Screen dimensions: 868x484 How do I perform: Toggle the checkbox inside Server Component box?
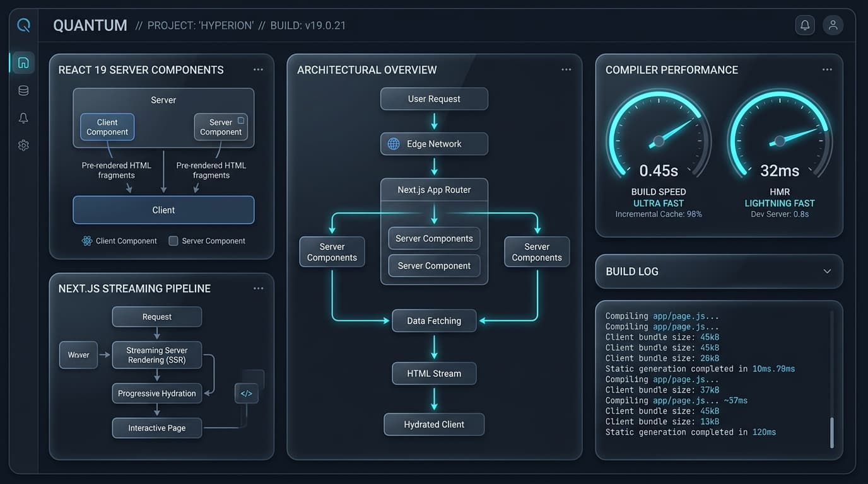coord(240,120)
